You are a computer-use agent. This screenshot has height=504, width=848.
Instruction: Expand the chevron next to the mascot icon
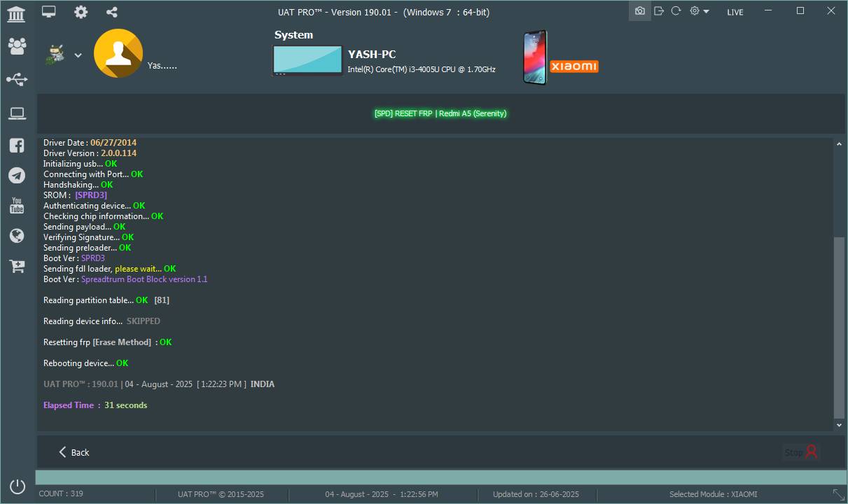(78, 55)
